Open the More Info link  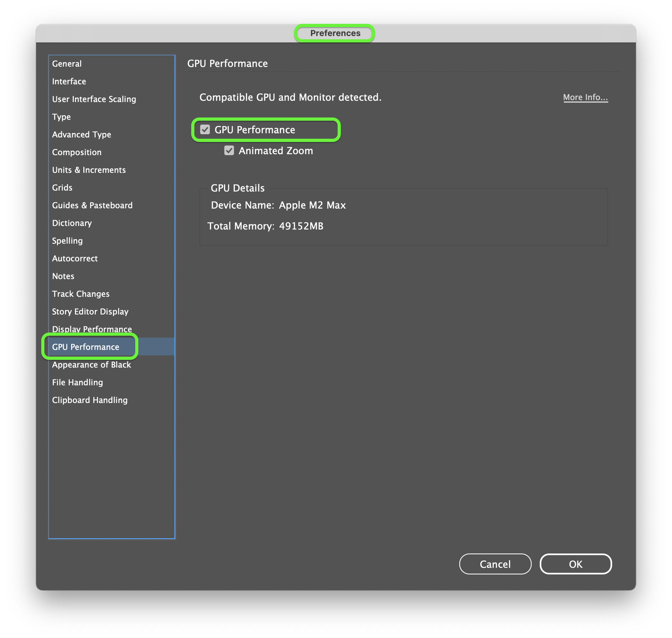click(585, 97)
